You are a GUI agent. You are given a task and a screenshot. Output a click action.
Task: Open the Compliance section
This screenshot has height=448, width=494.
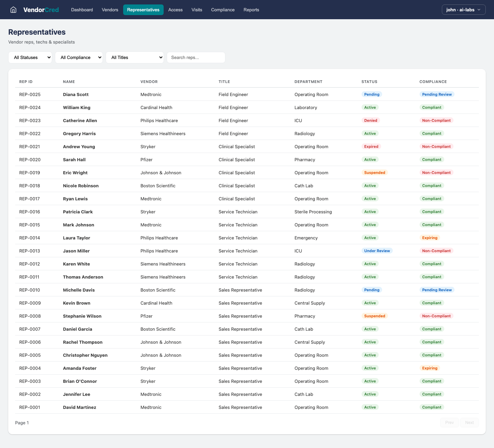click(x=223, y=10)
